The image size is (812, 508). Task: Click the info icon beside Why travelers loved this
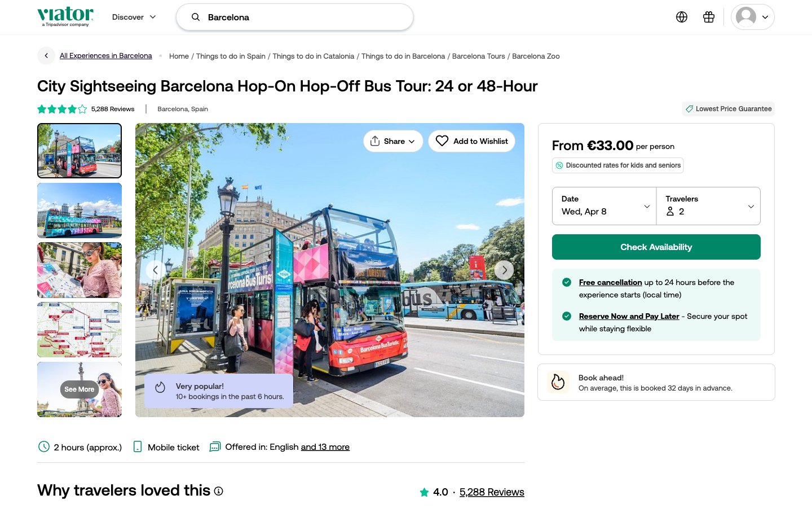click(219, 491)
